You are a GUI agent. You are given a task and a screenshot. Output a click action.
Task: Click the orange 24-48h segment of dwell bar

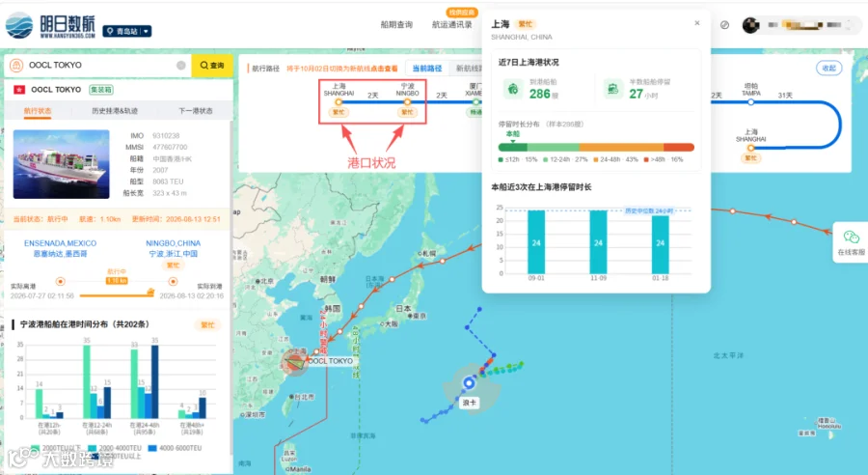tap(621, 148)
